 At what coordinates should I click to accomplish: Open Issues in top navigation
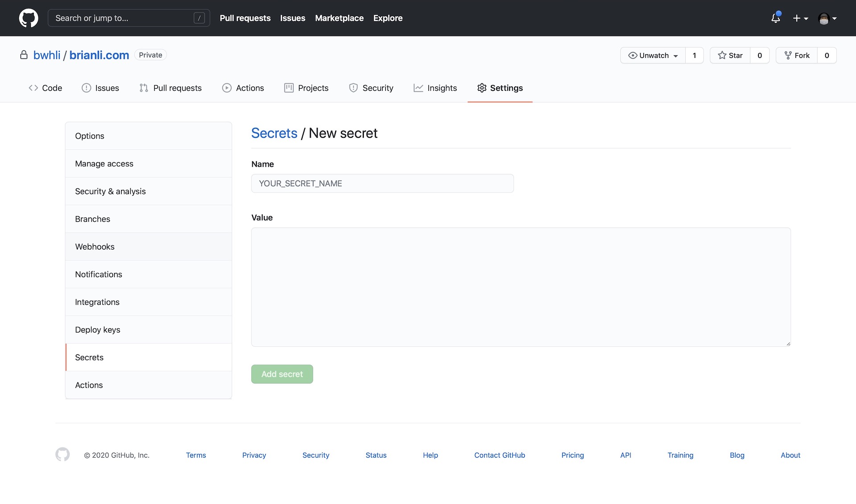click(x=292, y=18)
